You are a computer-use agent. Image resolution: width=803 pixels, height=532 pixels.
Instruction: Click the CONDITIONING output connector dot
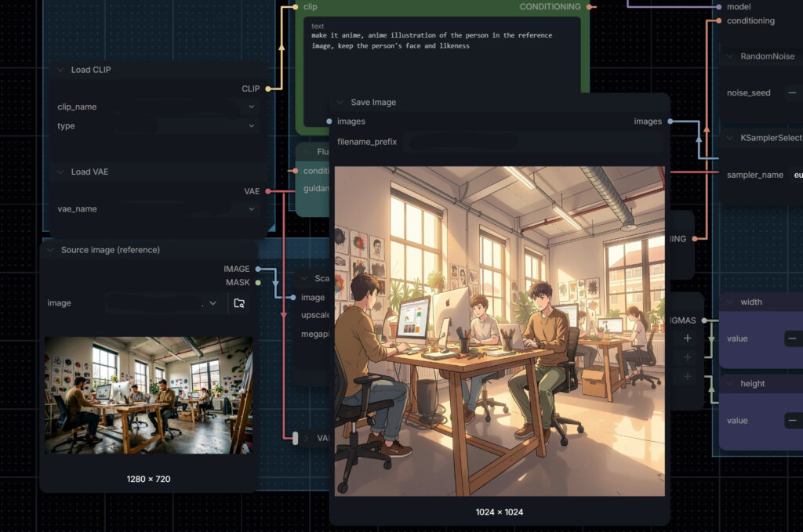point(590,6)
